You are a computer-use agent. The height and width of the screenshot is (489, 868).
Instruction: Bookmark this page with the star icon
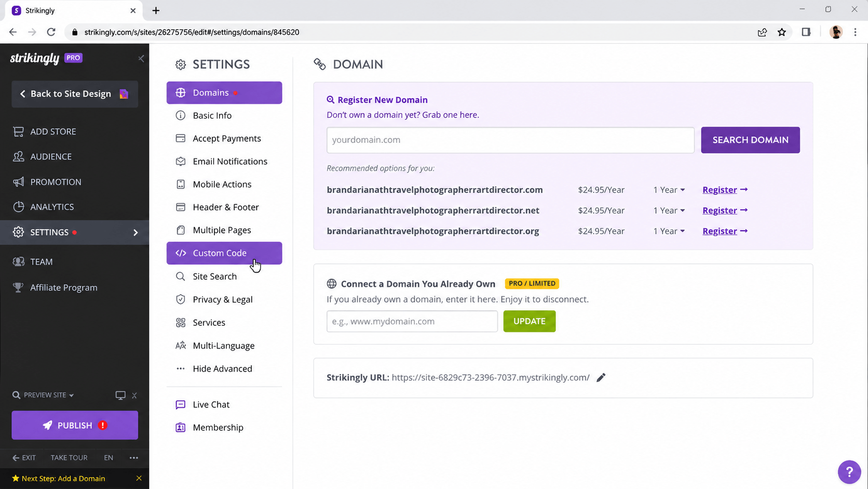tap(782, 32)
